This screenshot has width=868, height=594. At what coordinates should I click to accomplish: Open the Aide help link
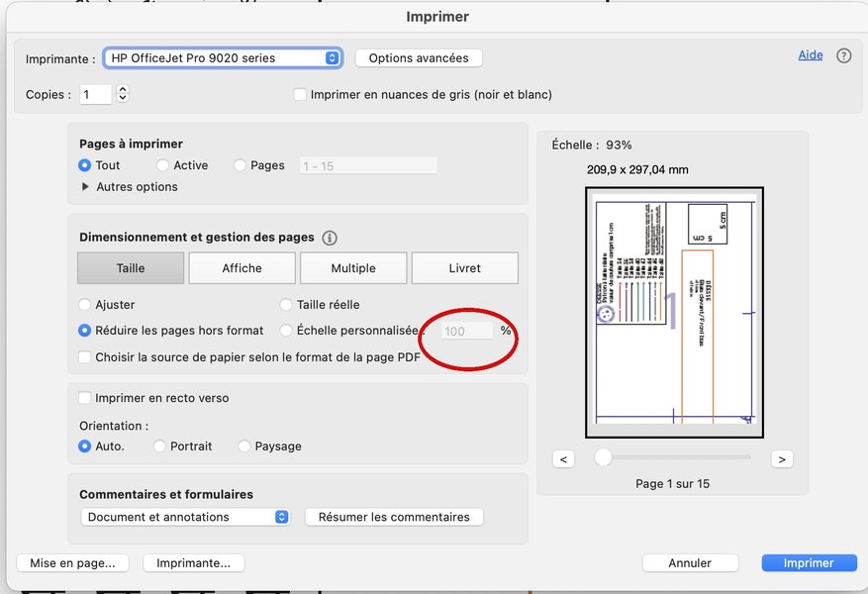pyautogui.click(x=810, y=54)
